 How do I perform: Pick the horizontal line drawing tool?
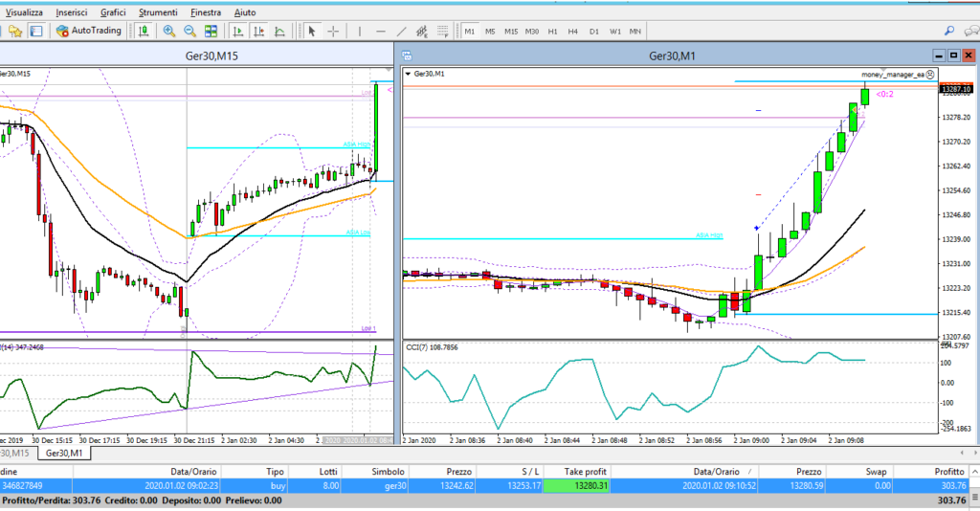point(381,31)
